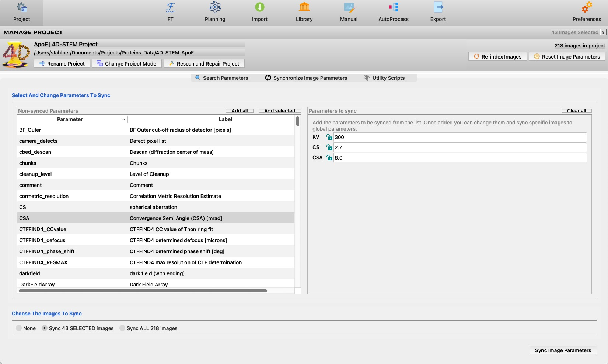Select Sync 43 SELECTED images option

45,328
